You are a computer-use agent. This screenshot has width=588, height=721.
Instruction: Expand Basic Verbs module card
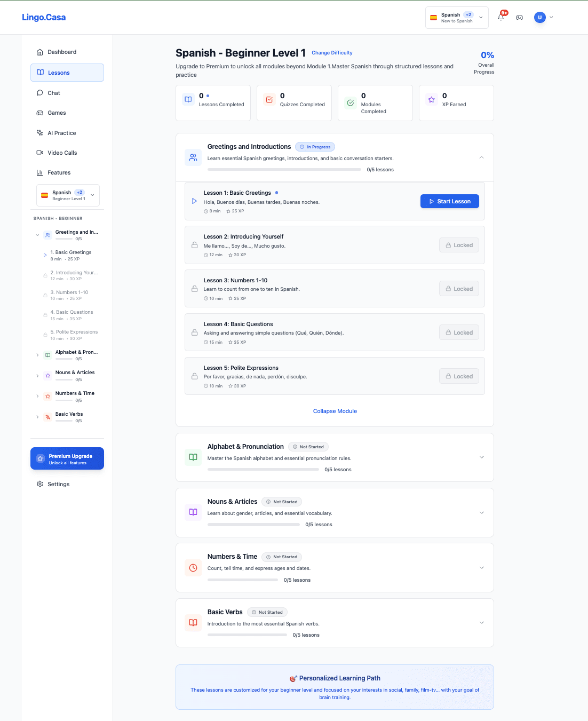(481, 623)
